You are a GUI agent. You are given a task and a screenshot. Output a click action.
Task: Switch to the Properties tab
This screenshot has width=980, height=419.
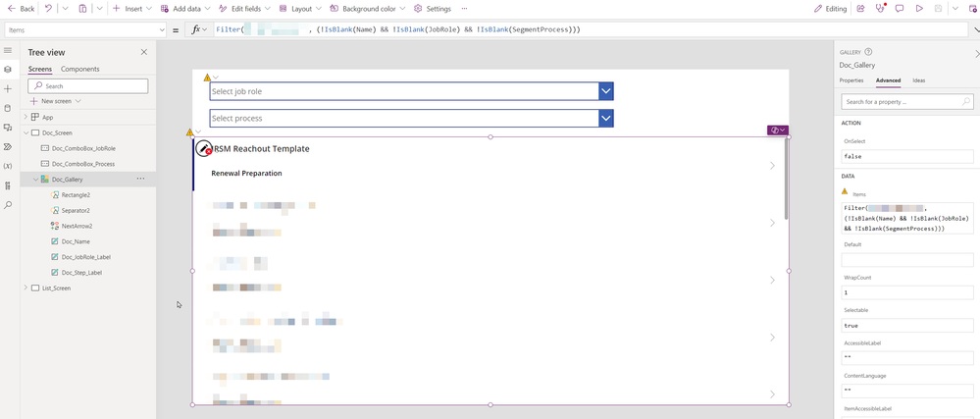pos(851,80)
